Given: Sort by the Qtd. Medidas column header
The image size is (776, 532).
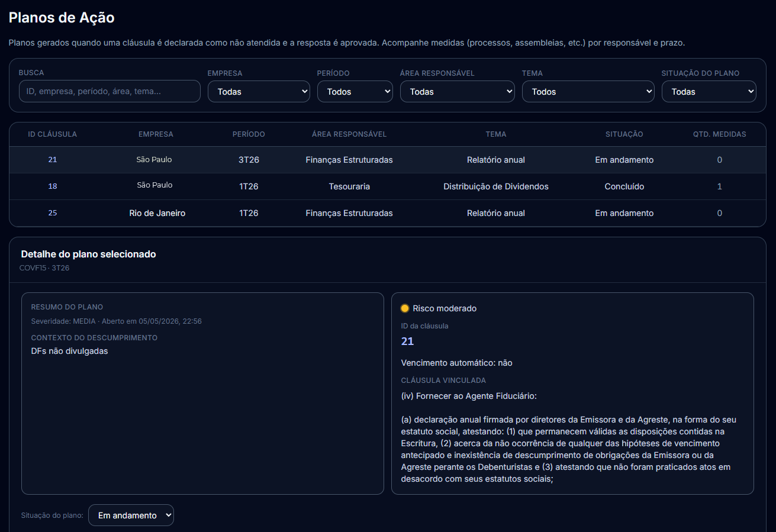Looking at the screenshot, I should coord(720,134).
